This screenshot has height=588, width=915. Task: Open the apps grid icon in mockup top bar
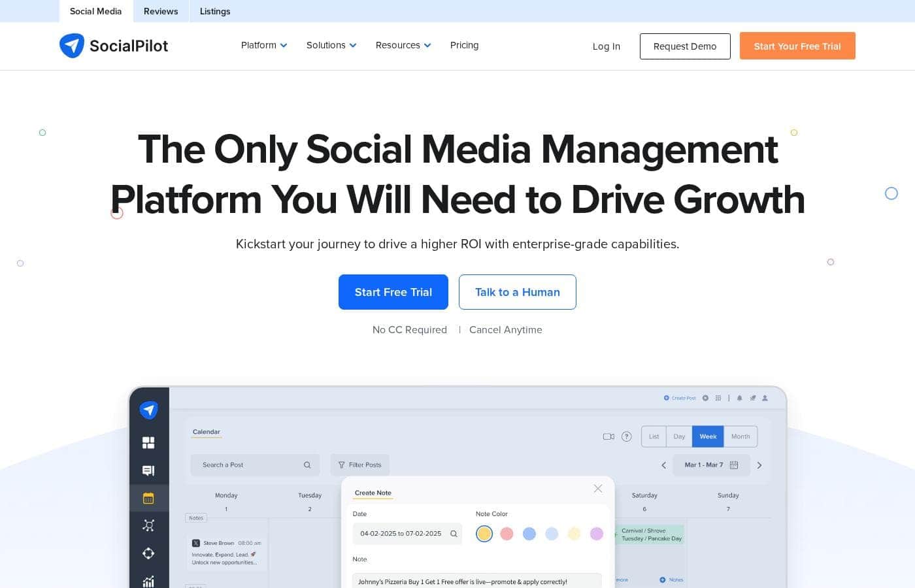[x=718, y=398]
